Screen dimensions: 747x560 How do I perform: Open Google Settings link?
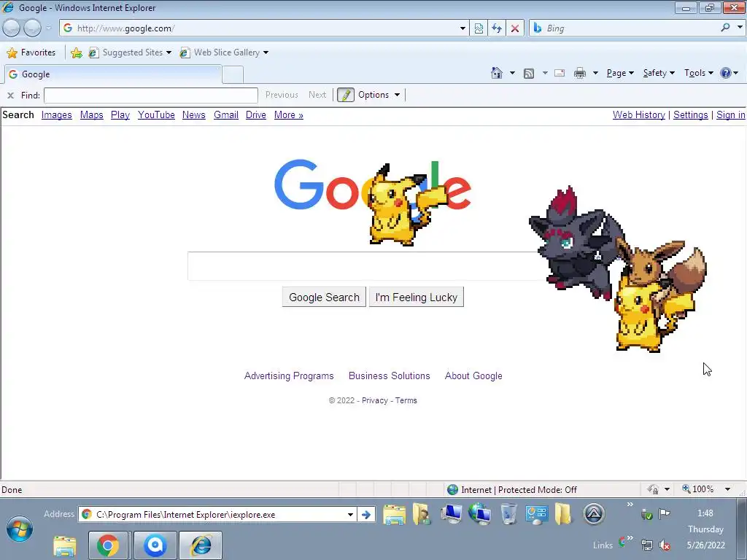click(690, 115)
